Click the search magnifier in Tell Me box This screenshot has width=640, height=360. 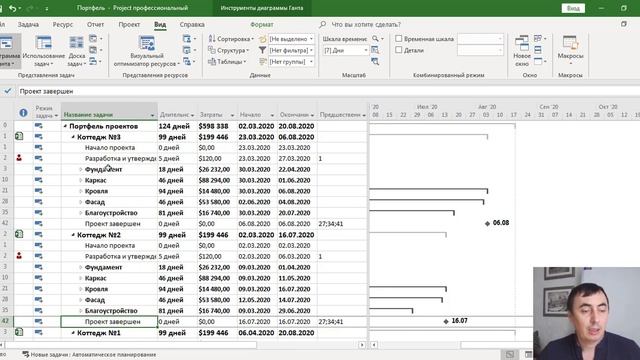coord(322,24)
